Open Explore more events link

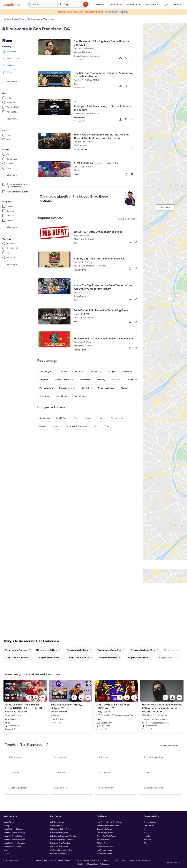point(128,219)
